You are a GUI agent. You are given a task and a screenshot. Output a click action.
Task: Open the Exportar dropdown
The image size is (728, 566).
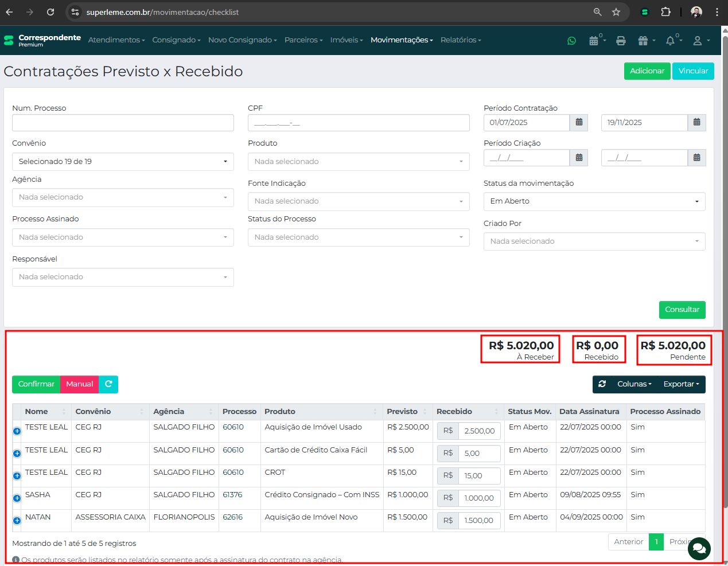(681, 384)
